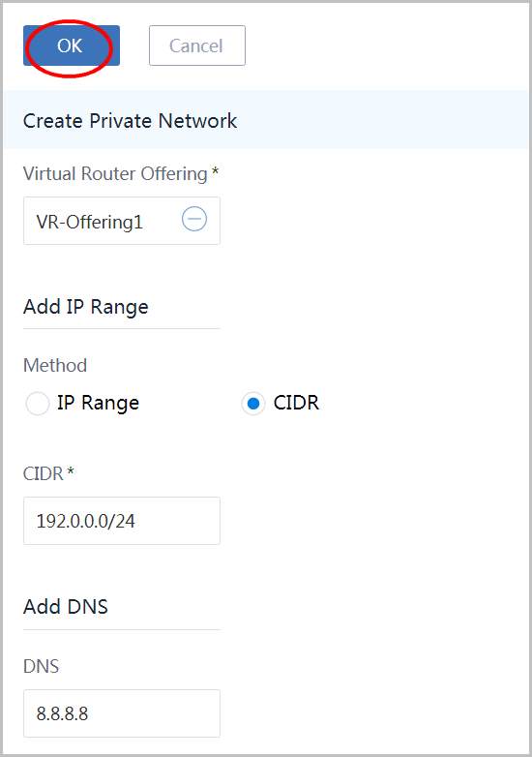532x757 pixels.
Task: Click the Virtual Router Offering field label
Action: (x=115, y=174)
